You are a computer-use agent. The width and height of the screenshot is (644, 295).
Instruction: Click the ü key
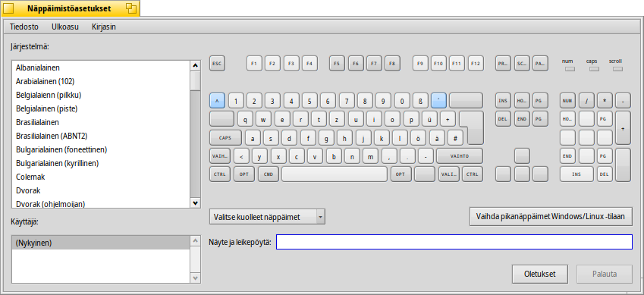click(x=429, y=119)
